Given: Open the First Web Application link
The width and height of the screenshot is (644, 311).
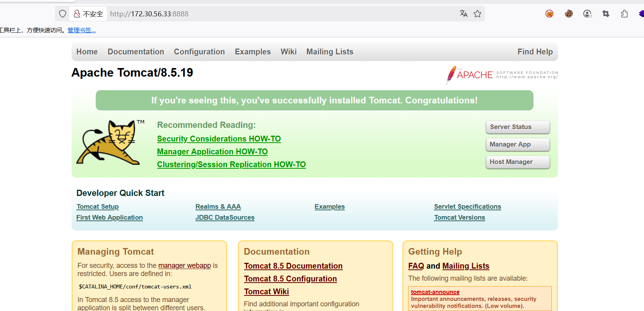Looking at the screenshot, I should coord(110,218).
